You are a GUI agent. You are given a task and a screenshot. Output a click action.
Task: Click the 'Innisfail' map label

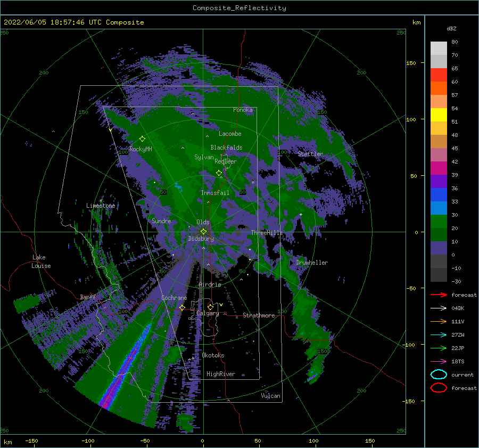pos(215,193)
